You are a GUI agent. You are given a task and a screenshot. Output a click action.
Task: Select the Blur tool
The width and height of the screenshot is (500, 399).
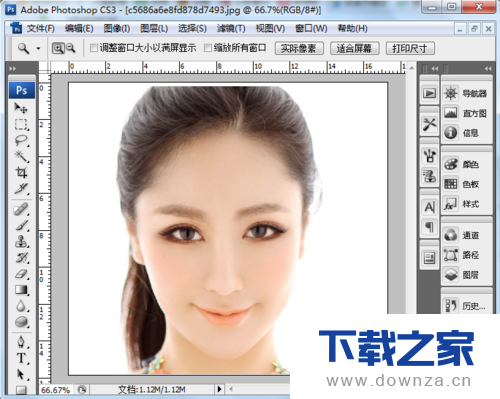click(x=21, y=306)
